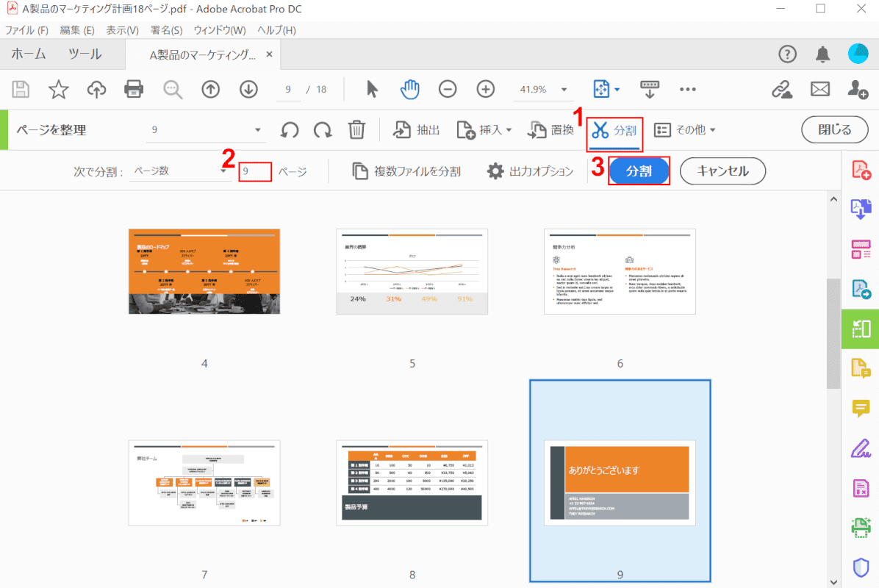Screen dimensions: 879x588
Task: Open the help question mark icon
Action: click(x=788, y=54)
